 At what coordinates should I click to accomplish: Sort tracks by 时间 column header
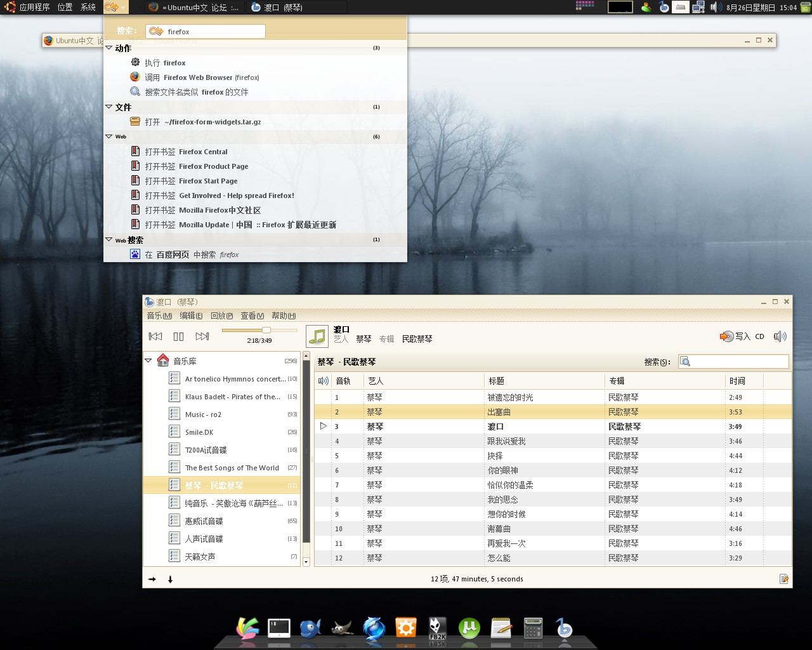(744, 381)
